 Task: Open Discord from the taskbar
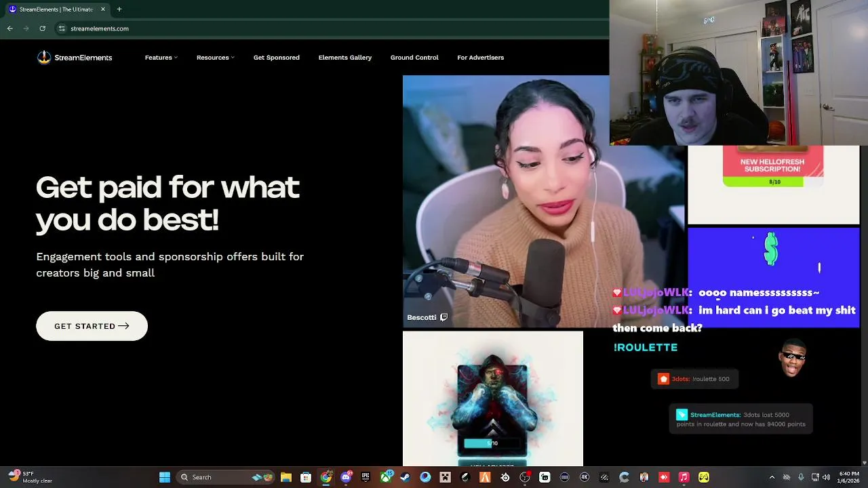tap(347, 477)
